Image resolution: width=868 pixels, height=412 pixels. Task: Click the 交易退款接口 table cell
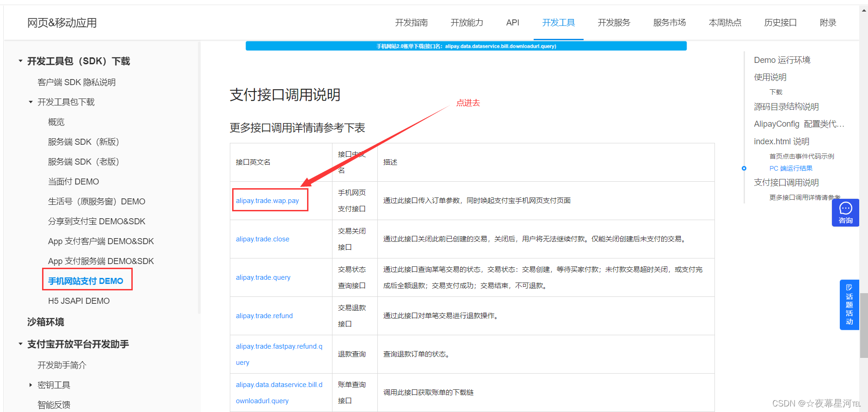[355, 316]
